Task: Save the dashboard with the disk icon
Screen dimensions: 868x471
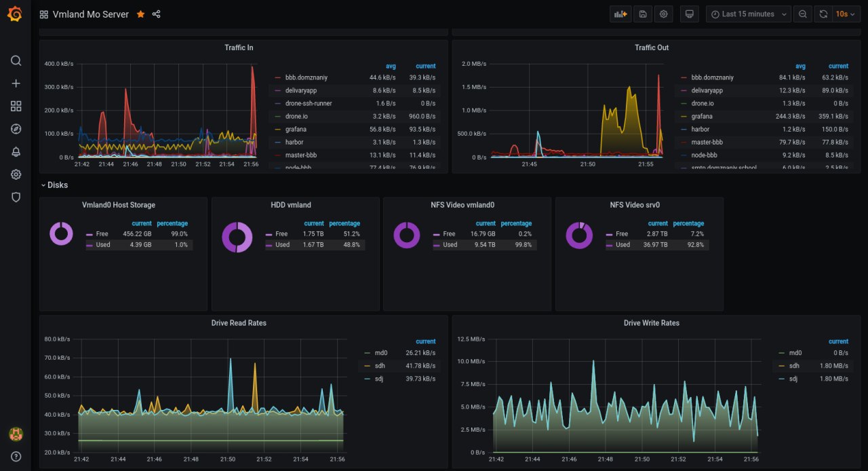Action: click(x=643, y=14)
